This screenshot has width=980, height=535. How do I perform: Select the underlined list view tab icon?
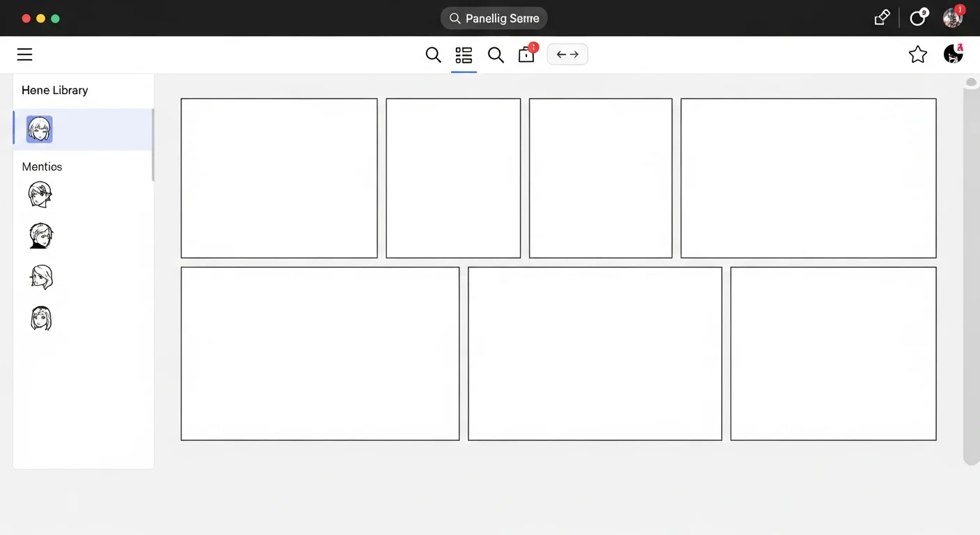464,55
